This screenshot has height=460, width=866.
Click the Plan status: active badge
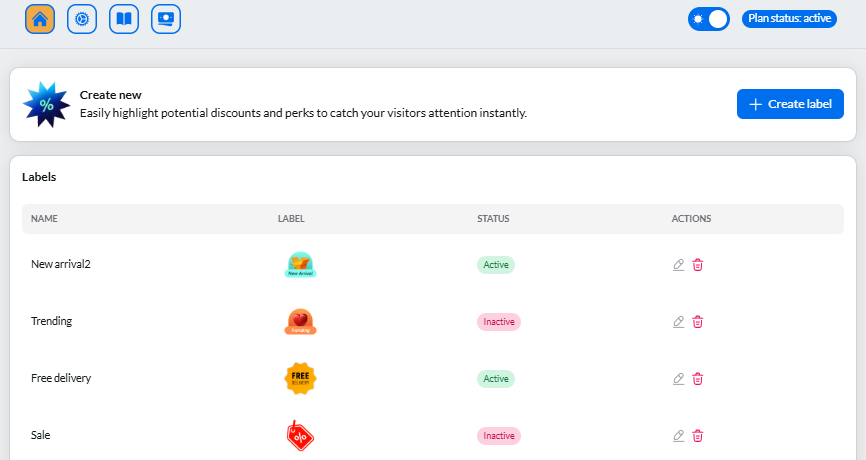click(788, 19)
